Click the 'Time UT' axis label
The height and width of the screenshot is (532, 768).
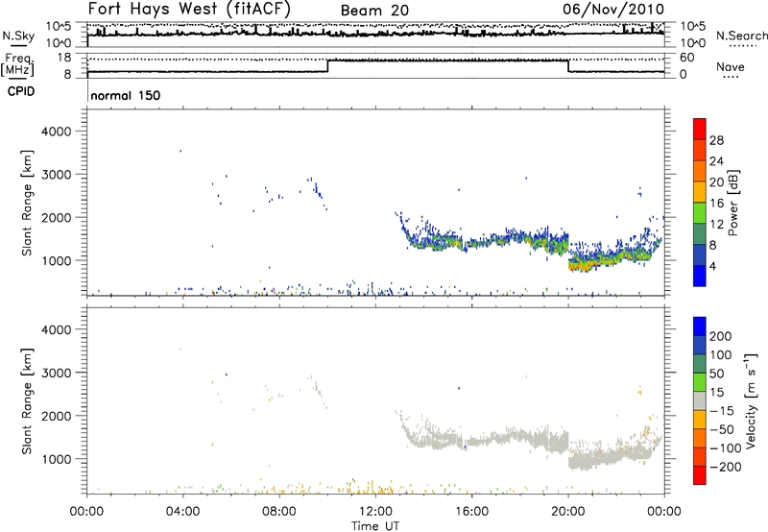pos(375,526)
